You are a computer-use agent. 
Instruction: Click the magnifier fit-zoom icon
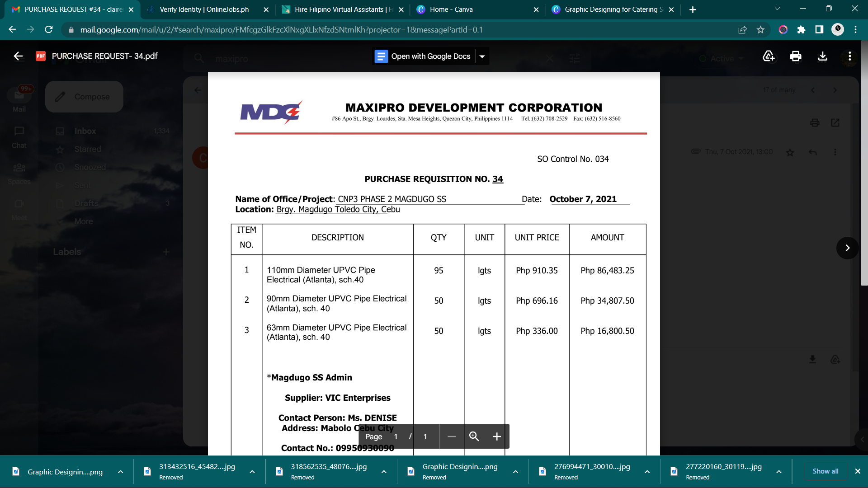[x=474, y=436]
